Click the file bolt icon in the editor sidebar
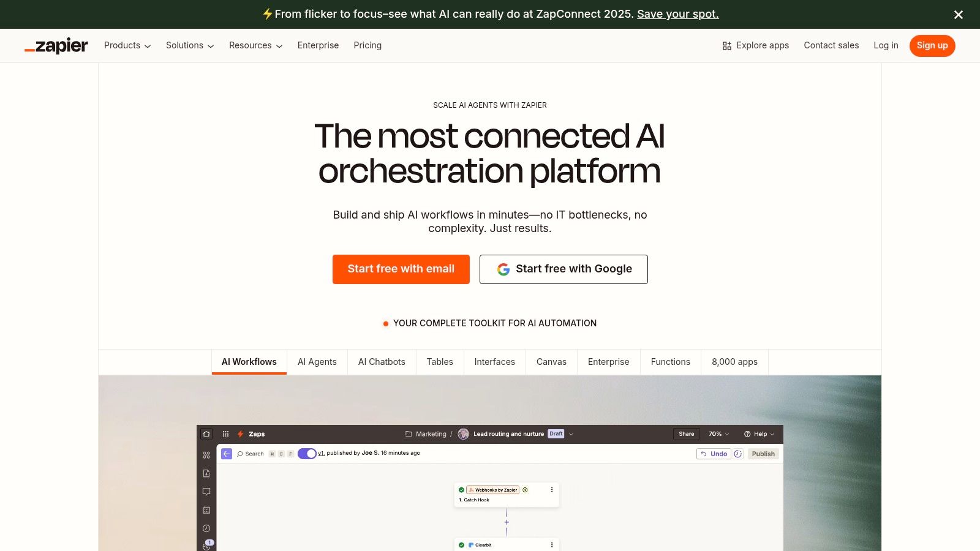980x551 pixels. (206, 473)
